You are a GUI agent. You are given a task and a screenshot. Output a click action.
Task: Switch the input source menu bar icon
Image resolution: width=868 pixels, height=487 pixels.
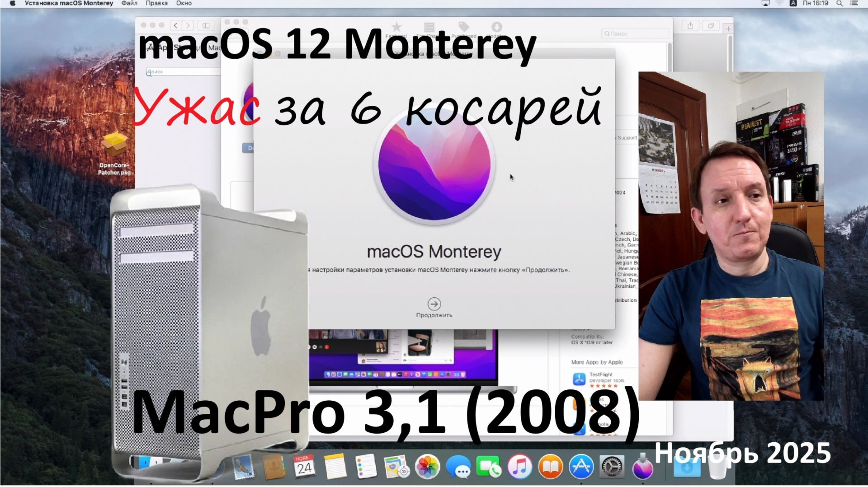[x=793, y=3]
